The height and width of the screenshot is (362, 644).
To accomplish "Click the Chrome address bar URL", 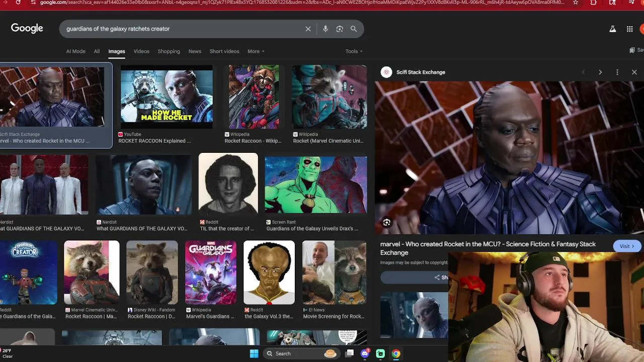I will 302,3.
